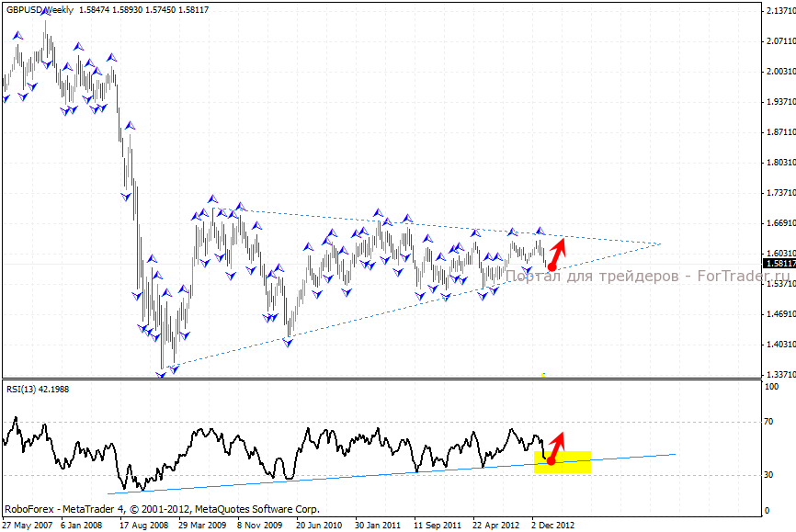Click the fractal marker at the 2008 price low
This screenshot has width=796, height=532.
coord(163,372)
